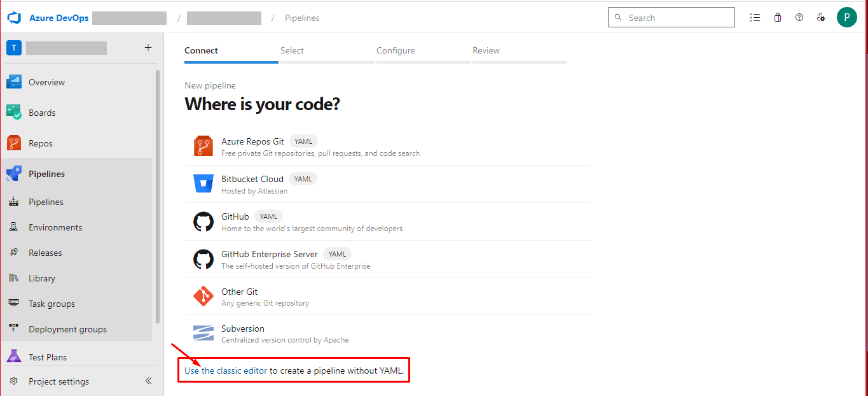Select Releases in the sidebar
The image size is (868, 396).
click(45, 253)
